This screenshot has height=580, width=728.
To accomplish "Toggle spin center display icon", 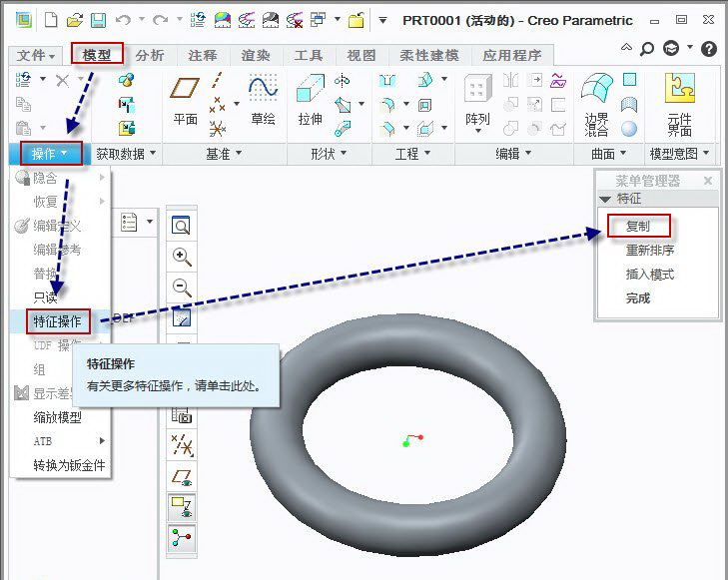I will (x=182, y=538).
